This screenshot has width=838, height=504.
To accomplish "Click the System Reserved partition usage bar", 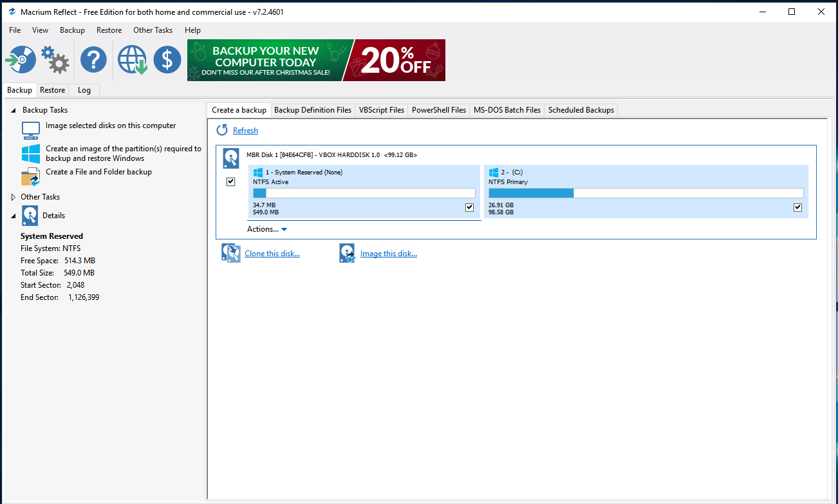I will tap(364, 193).
